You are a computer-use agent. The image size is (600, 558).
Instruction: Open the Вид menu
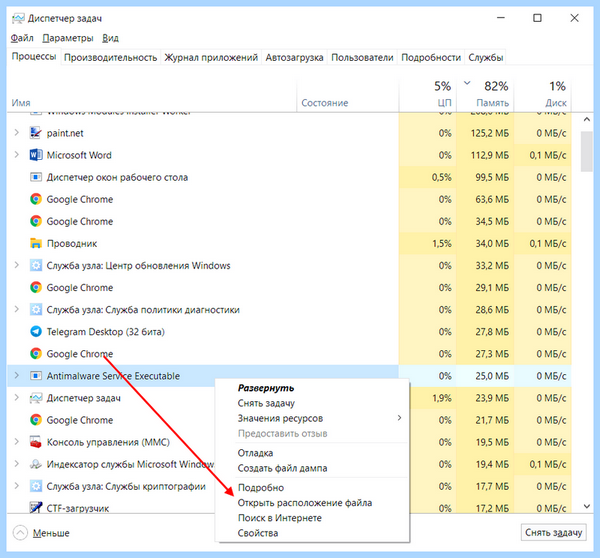coord(110,38)
